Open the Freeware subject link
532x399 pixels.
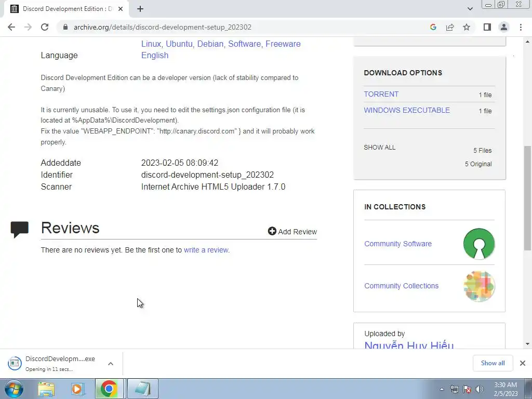coord(283,44)
